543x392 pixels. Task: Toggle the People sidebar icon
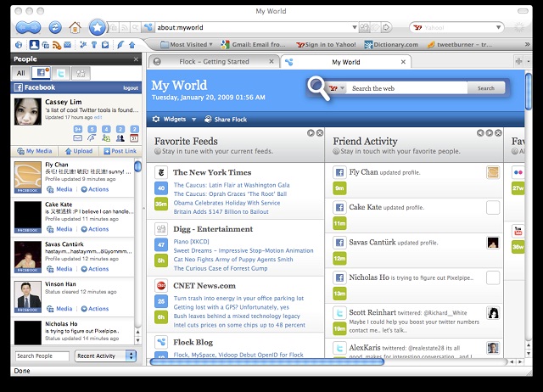[x=34, y=45]
